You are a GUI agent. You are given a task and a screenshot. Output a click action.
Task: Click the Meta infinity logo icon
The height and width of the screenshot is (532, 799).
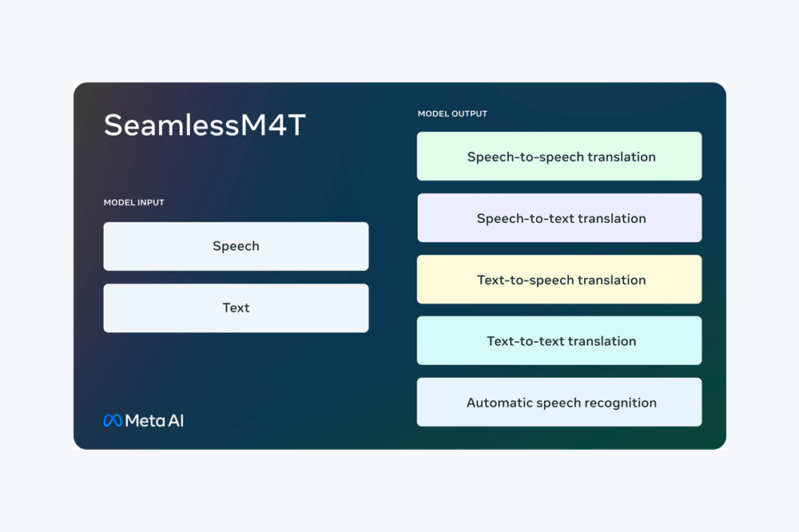click(x=113, y=420)
